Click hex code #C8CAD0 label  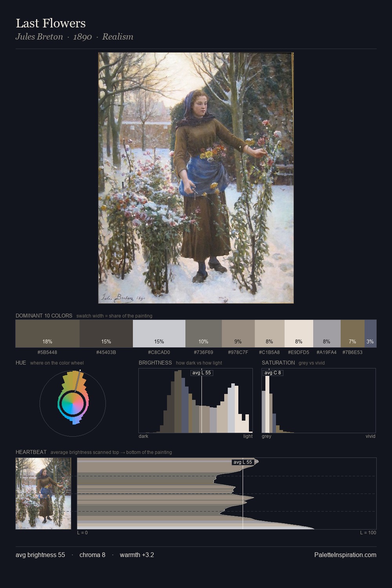coord(159,352)
